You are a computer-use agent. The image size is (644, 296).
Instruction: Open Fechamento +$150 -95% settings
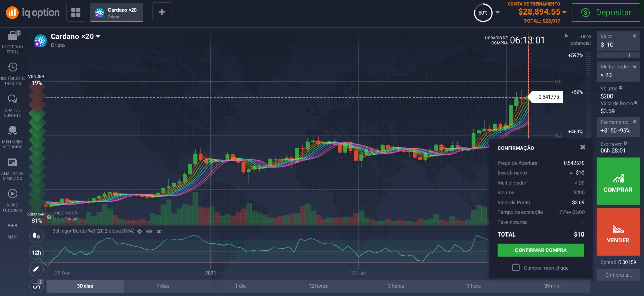[x=618, y=127]
